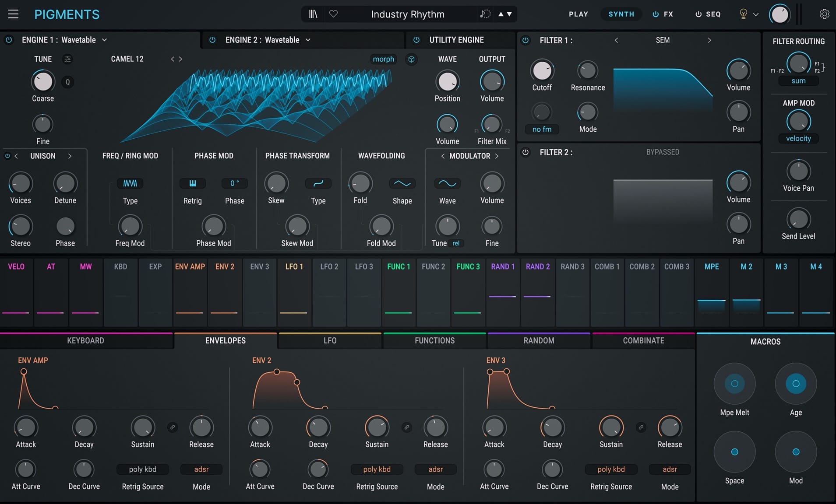Image resolution: width=836 pixels, height=504 pixels.
Task: Click the Q quantize tune button
Action: pyautogui.click(x=67, y=82)
